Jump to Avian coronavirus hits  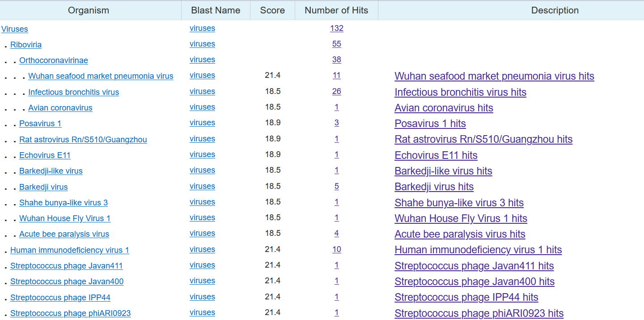pos(444,108)
